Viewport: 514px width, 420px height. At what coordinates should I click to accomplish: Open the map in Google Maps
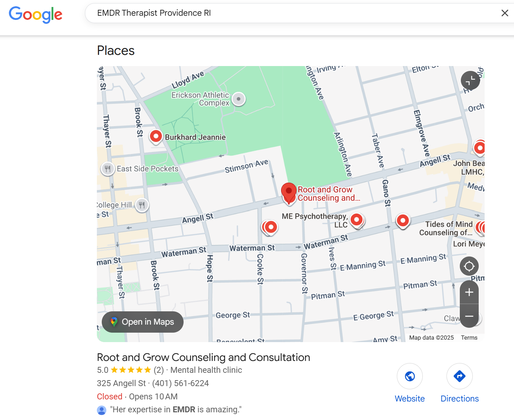(x=143, y=322)
